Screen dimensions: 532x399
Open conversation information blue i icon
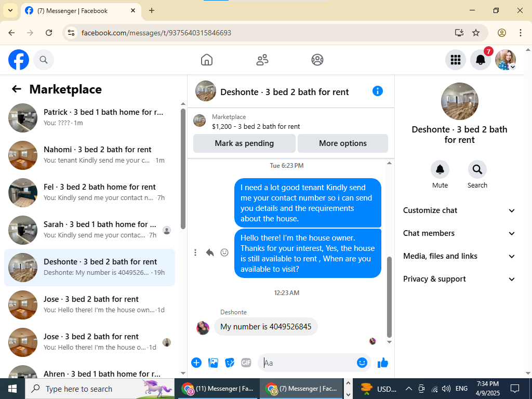[x=377, y=91]
